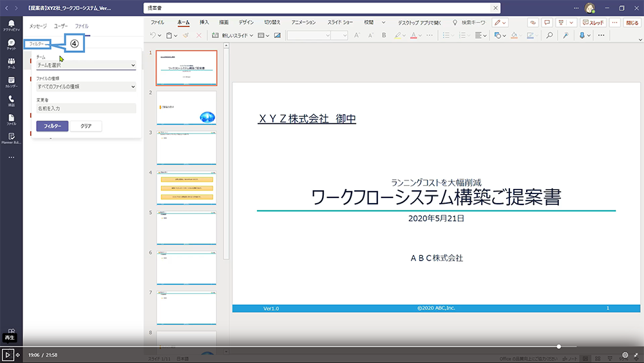Image resolution: width=644 pixels, height=363 pixels.
Task: Open the Calendar in Teams sidebar
Action: (11, 82)
